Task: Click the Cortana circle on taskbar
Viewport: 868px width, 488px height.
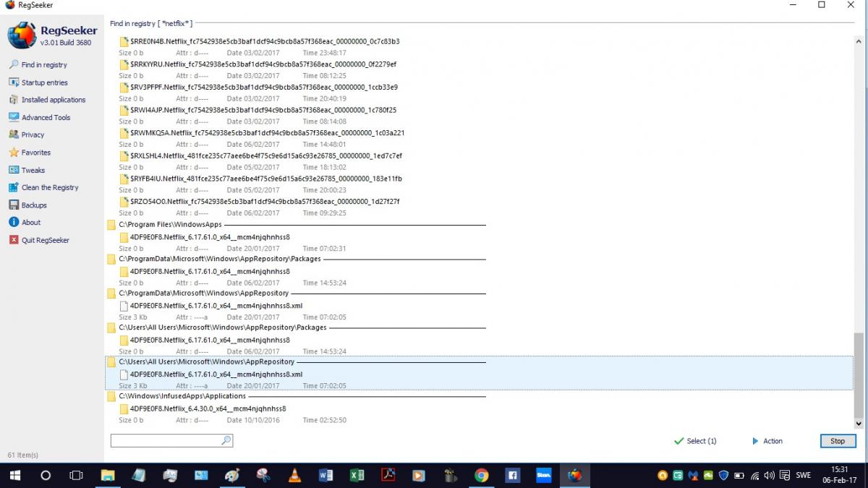Action: coord(45,476)
